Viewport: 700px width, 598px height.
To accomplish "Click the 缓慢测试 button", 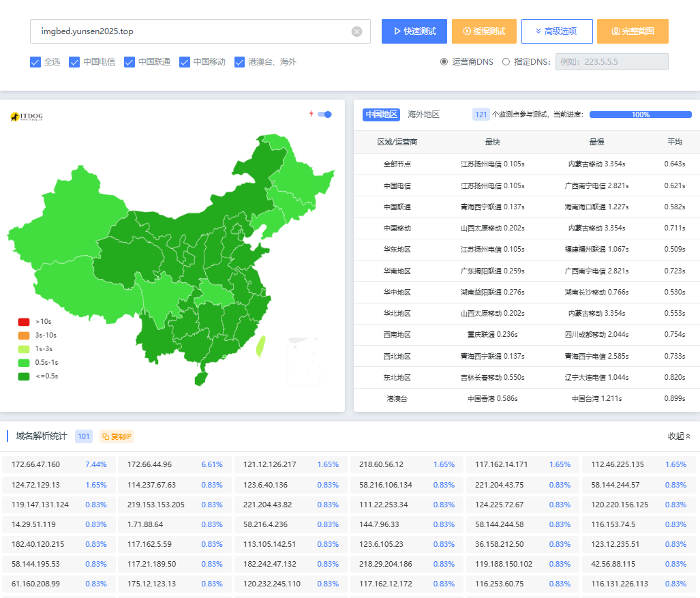I will [484, 31].
